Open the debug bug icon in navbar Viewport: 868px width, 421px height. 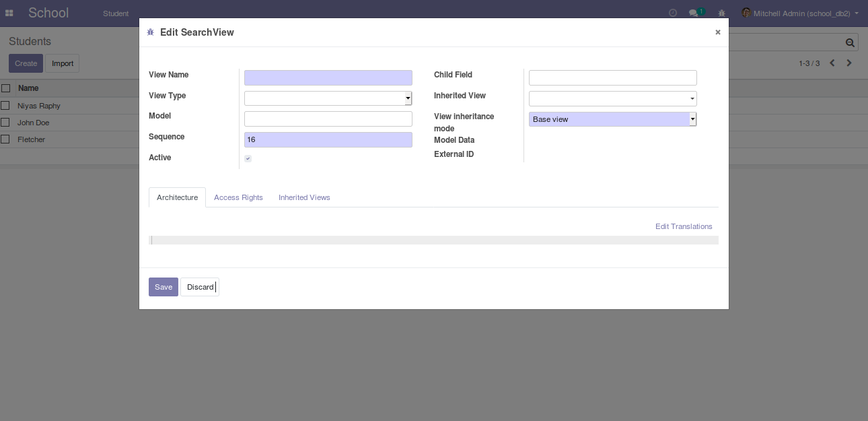pyautogui.click(x=721, y=13)
